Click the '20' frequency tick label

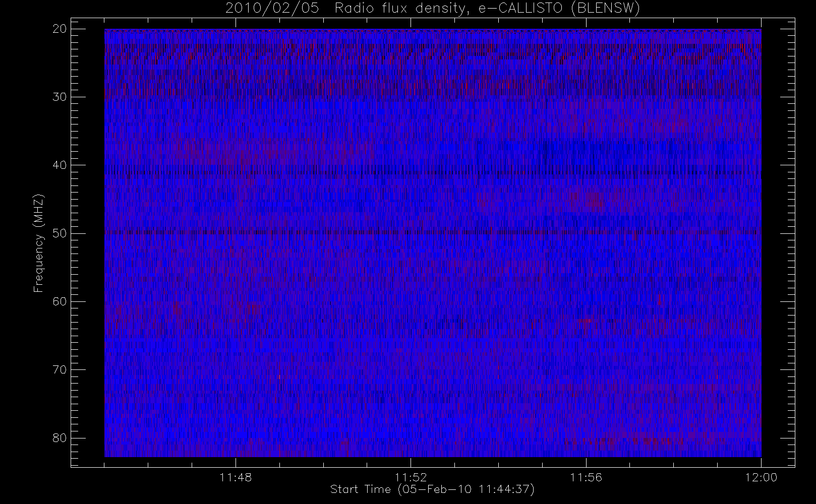tap(60, 29)
